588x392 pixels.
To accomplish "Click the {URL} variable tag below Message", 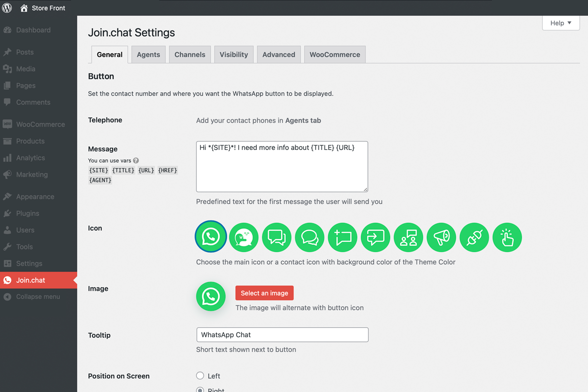I will (x=146, y=170).
